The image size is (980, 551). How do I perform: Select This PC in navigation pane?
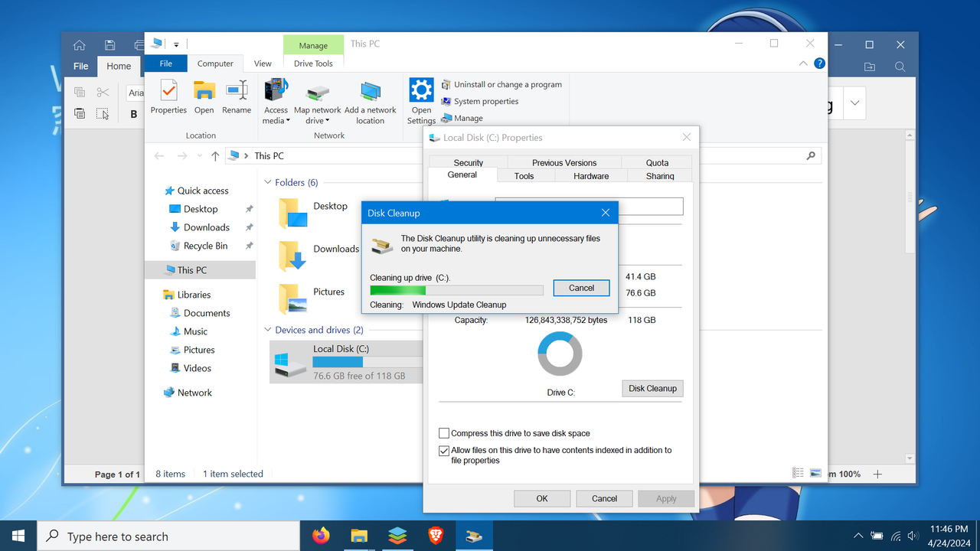point(191,270)
